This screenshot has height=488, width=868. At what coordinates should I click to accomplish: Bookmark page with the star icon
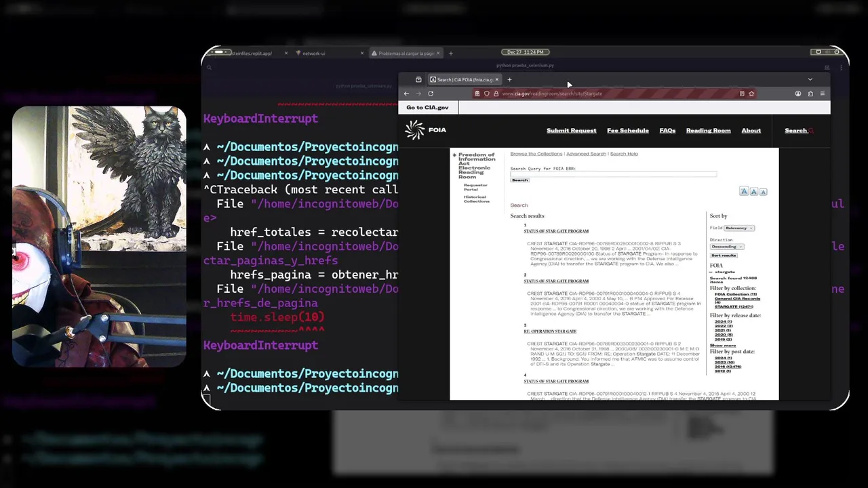[751, 94]
